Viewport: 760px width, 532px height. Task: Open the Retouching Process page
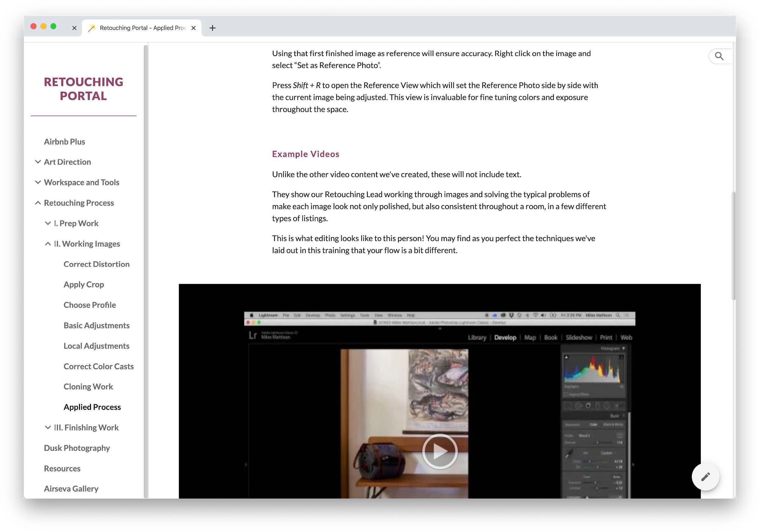pos(79,203)
